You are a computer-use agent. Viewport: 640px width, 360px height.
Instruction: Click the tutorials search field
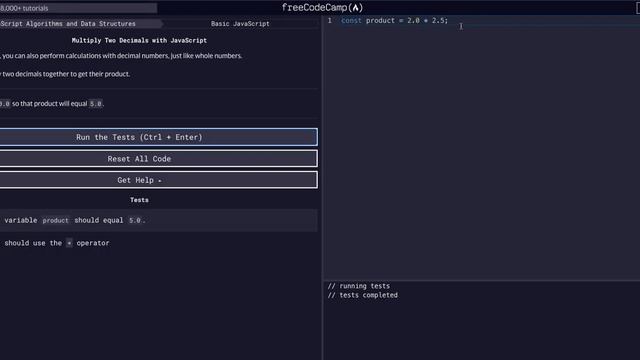(x=78, y=8)
